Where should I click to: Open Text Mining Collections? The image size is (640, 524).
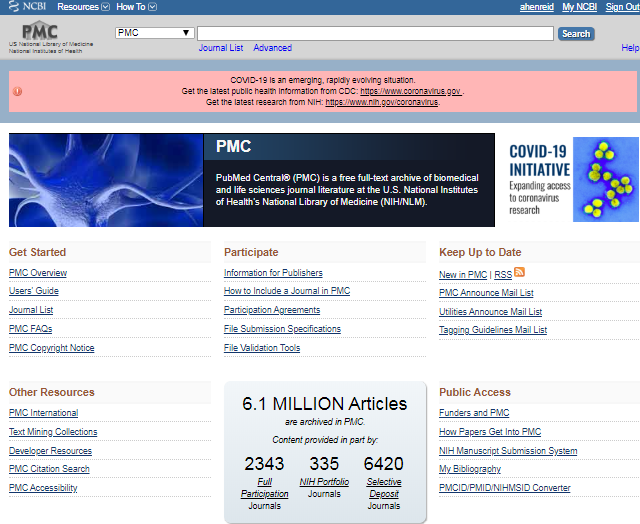point(53,432)
